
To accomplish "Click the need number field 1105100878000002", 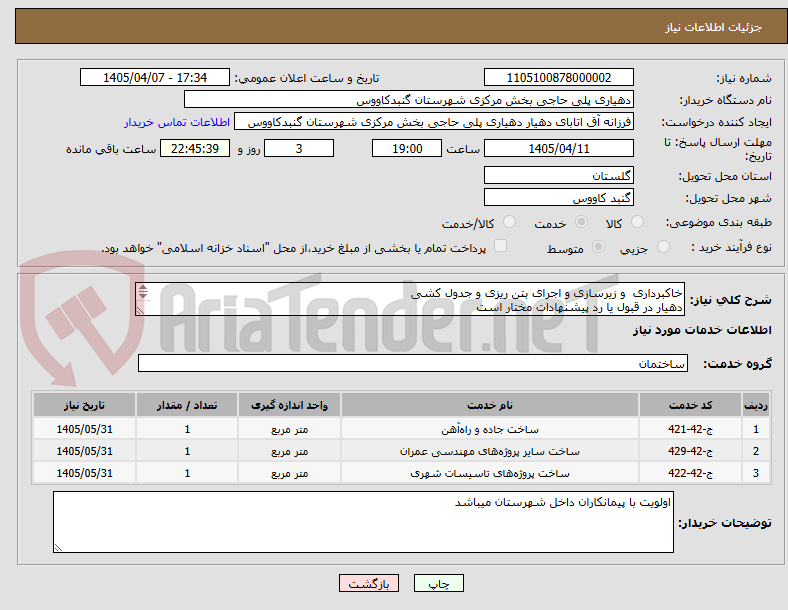I will tap(558, 77).
